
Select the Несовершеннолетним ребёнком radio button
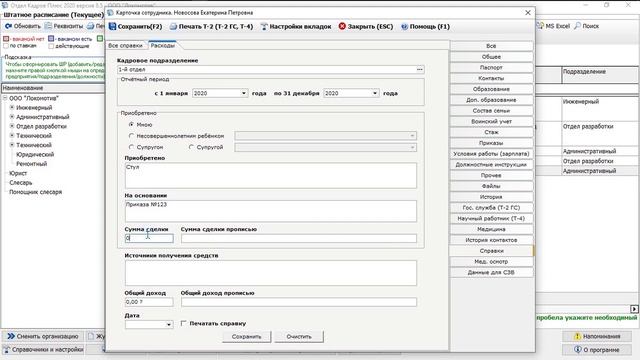click(131, 136)
